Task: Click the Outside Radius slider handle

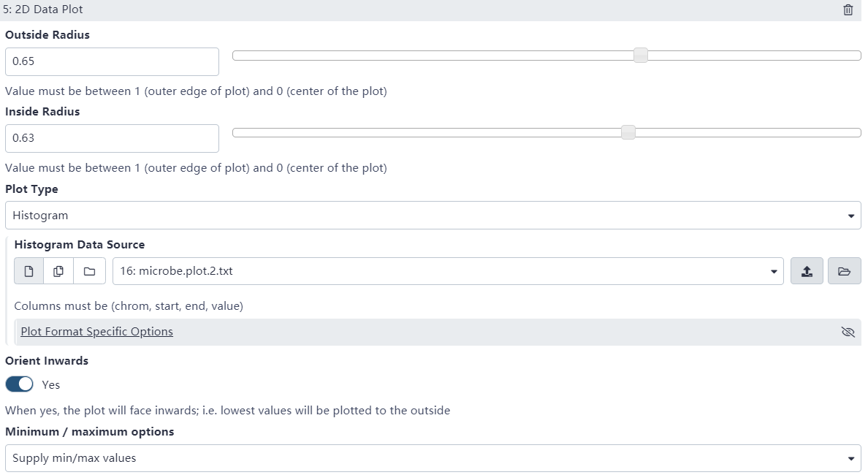Action: (x=641, y=56)
